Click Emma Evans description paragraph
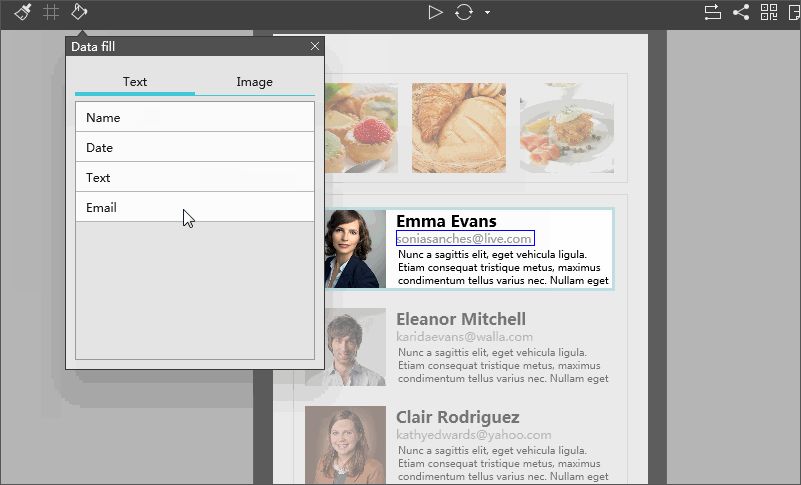 coord(503,267)
